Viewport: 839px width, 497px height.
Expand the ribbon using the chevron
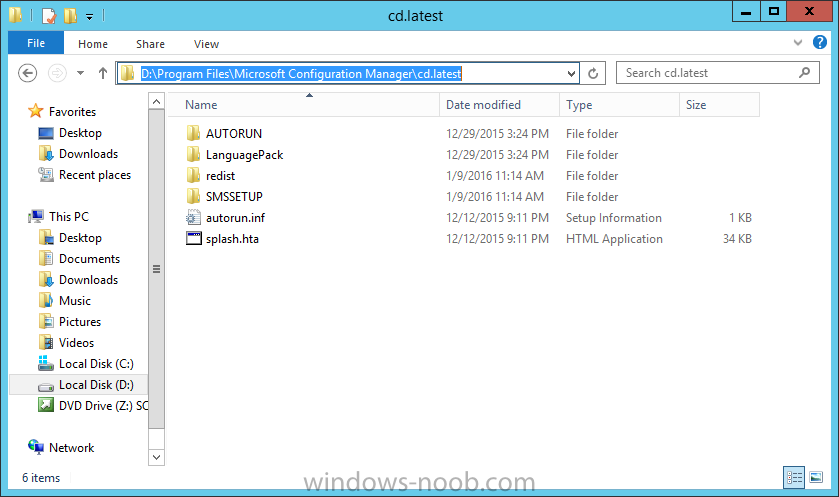(798, 42)
